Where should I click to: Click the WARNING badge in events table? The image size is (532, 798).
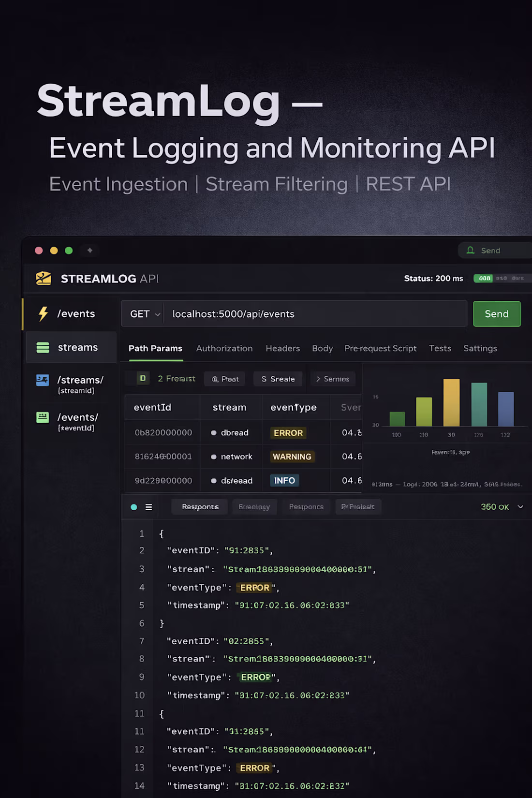(x=292, y=457)
